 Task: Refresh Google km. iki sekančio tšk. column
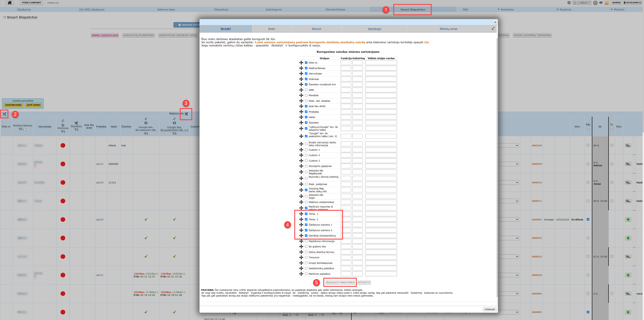[146, 123]
